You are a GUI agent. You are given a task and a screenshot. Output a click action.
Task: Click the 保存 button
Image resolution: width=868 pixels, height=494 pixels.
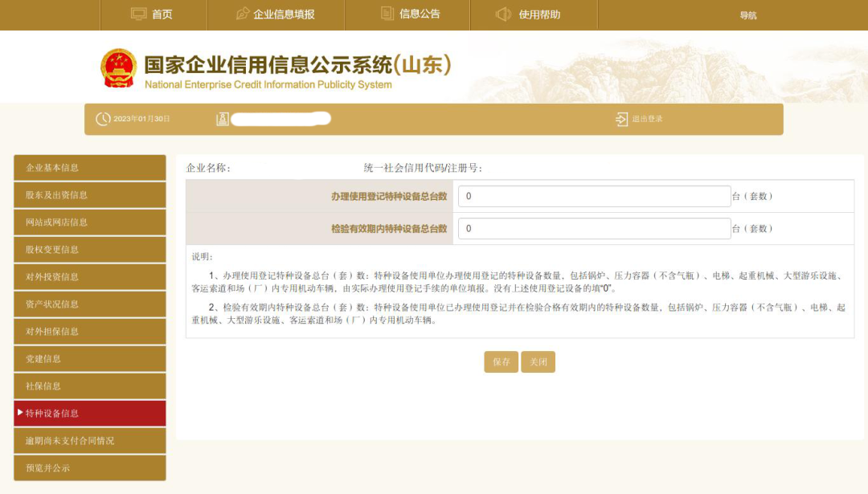[x=501, y=362]
